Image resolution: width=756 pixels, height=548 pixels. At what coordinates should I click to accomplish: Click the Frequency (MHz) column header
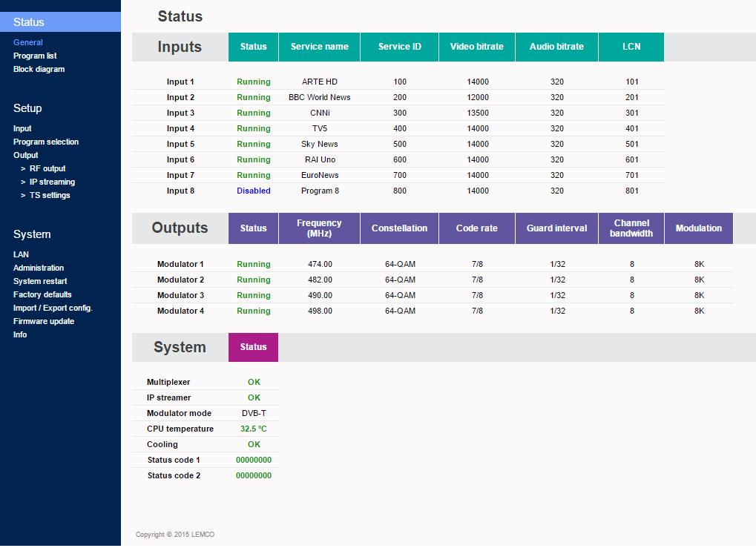(319, 228)
